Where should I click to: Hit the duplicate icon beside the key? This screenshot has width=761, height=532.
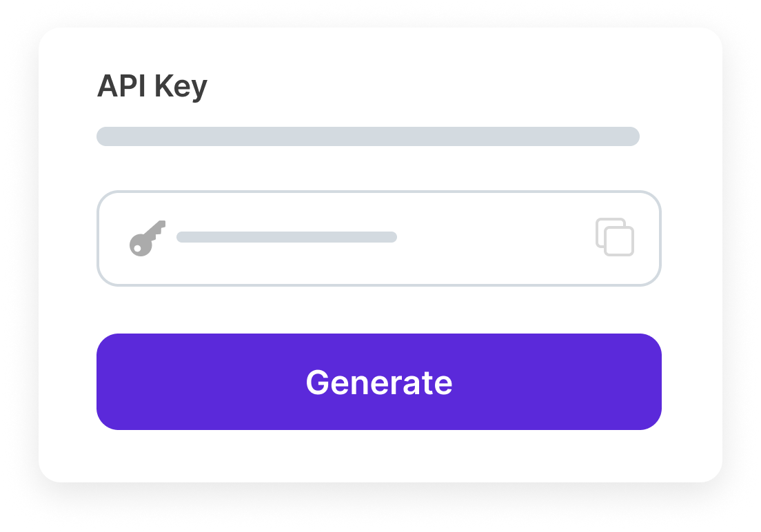[614, 237]
